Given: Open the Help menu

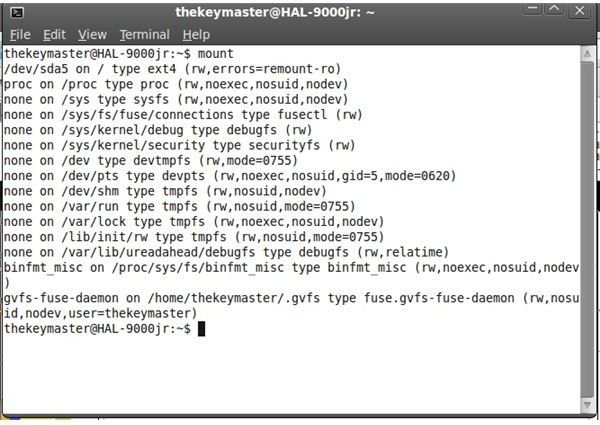Looking at the screenshot, I should coord(196,35).
